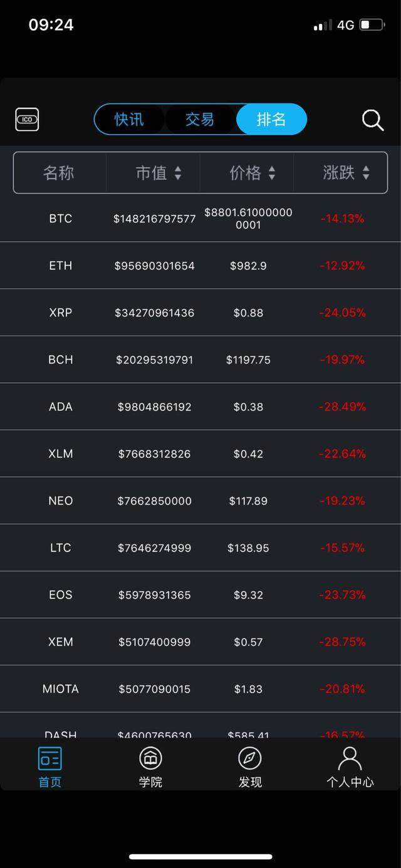Switch to the 交易 tab

(200, 119)
